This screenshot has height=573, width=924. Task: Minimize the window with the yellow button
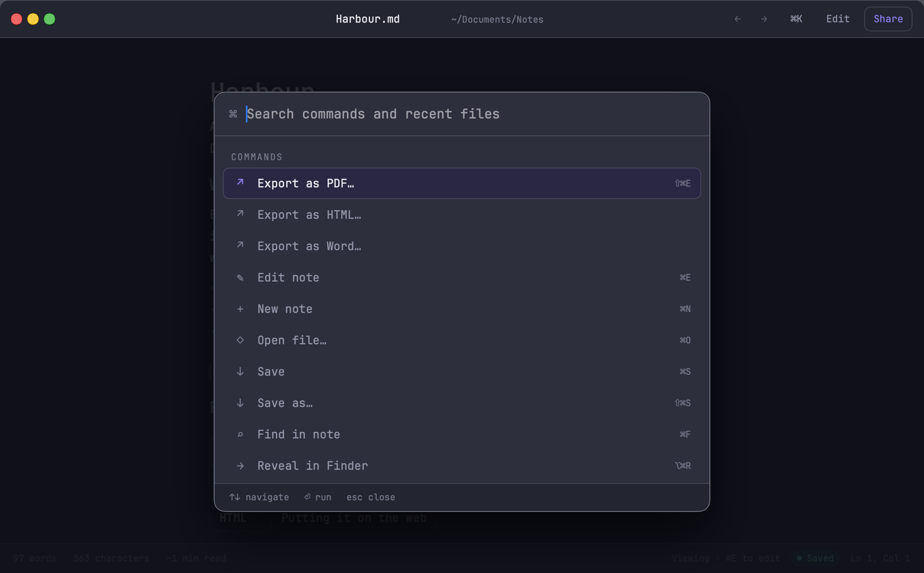(33, 19)
